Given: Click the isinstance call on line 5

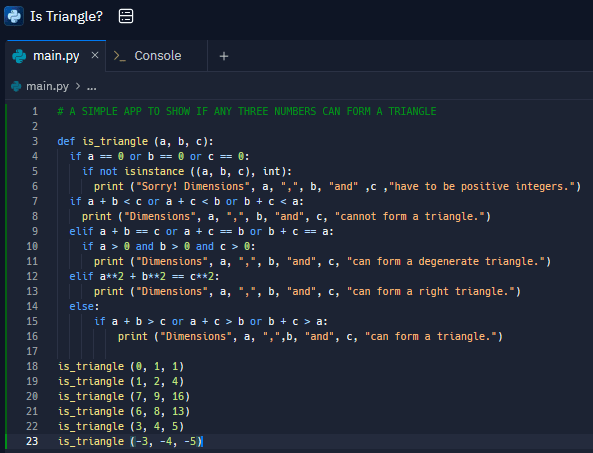Looking at the screenshot, I should tap(208, 172).
